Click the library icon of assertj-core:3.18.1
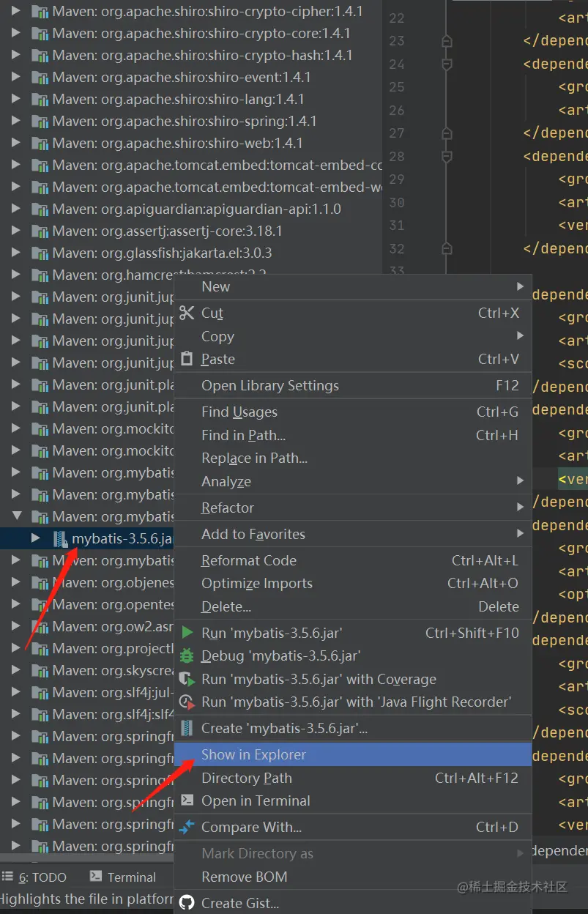588x914 pixels. tap(41, 231)
